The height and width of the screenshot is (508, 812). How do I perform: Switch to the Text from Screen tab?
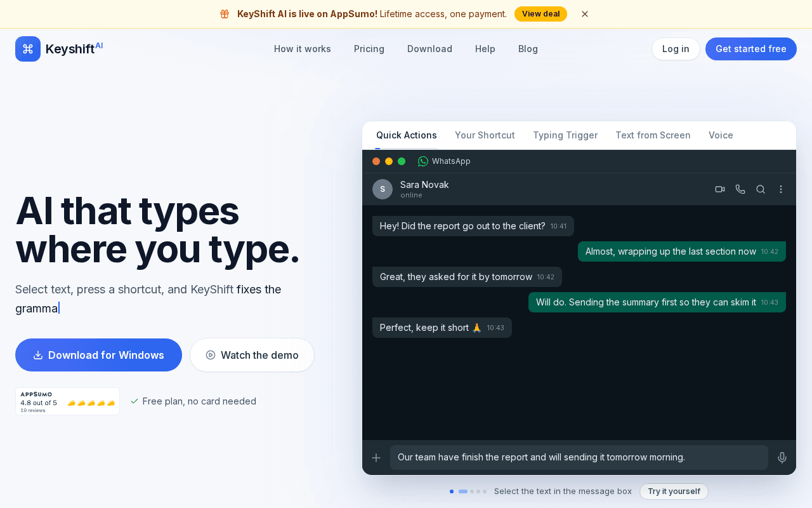tap(653, 135)
